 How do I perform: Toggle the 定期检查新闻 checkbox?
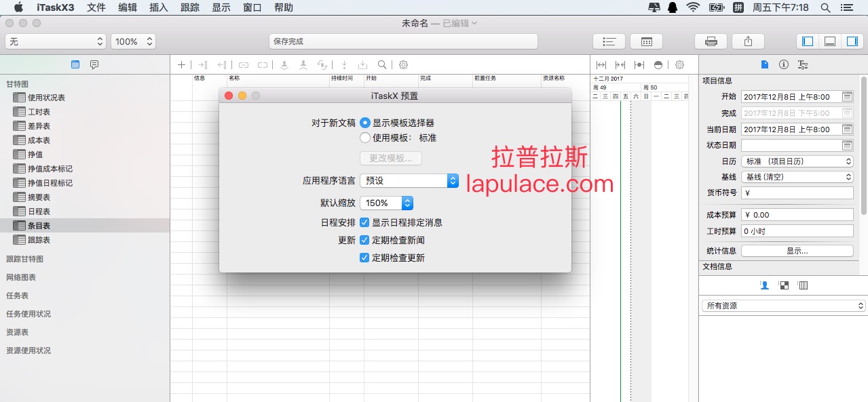[364, 240]
